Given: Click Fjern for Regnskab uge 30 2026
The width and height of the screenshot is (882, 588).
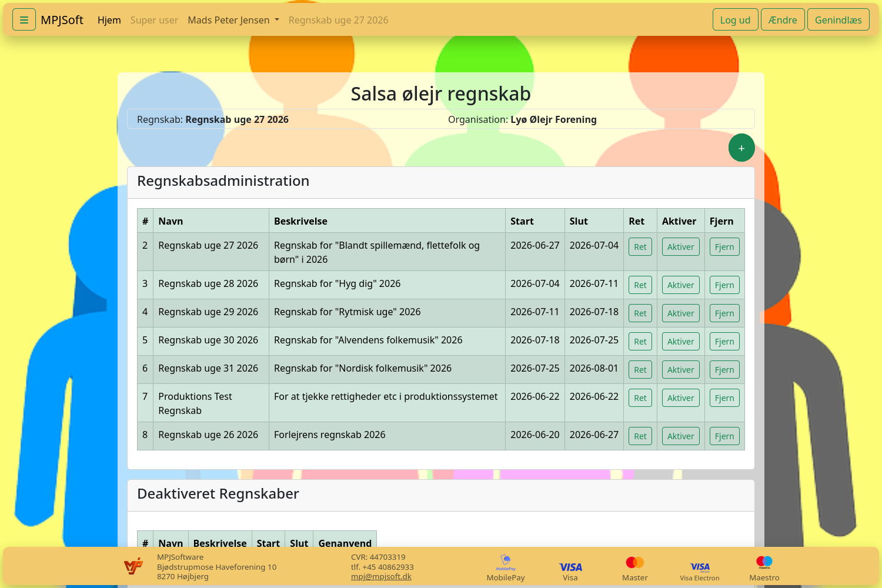Looking at the screenshot, I should [724, 342].
